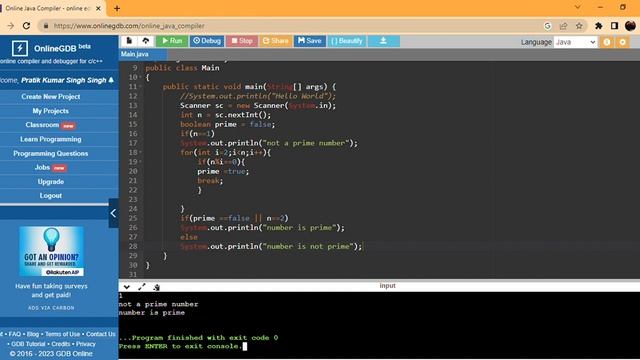Toggle the browser side panel icon
The image size is (640, 360).
[614, 26]
